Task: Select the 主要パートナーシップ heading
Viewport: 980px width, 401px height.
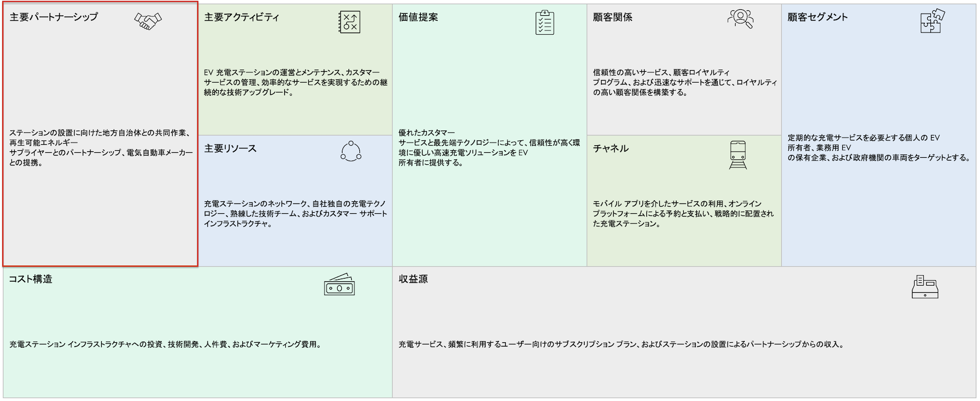Action: (x=54, y=17)
